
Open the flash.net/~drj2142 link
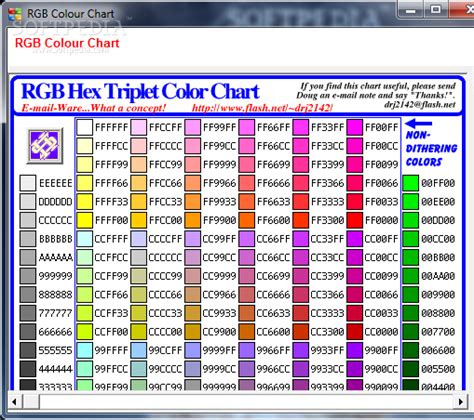tap(262, 108)
